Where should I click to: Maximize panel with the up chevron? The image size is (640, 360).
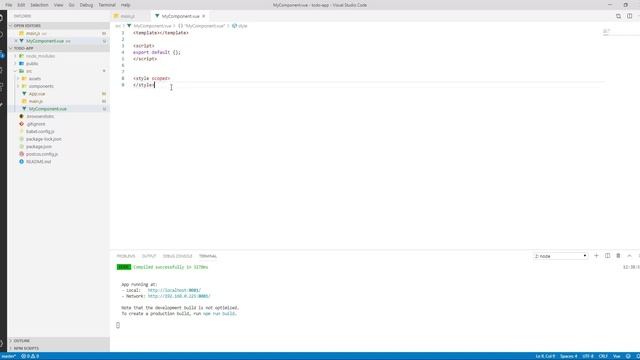click(x=629, y=256)
